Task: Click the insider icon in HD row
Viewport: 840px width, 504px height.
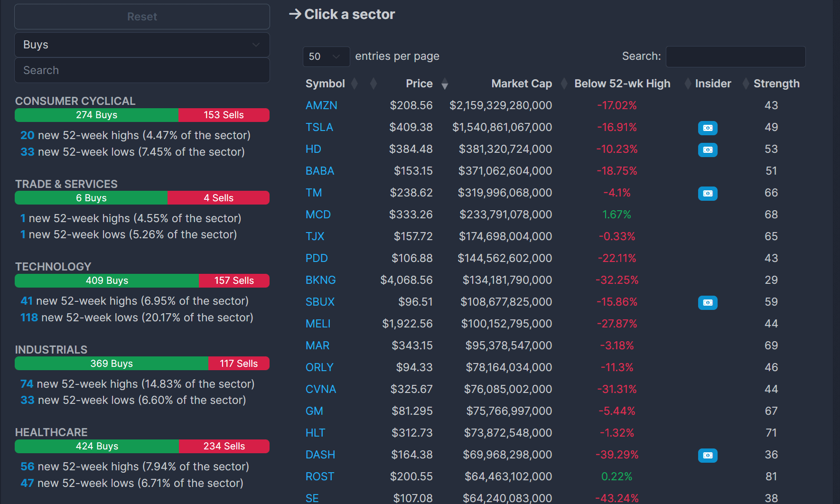Action: click(708, 149)
